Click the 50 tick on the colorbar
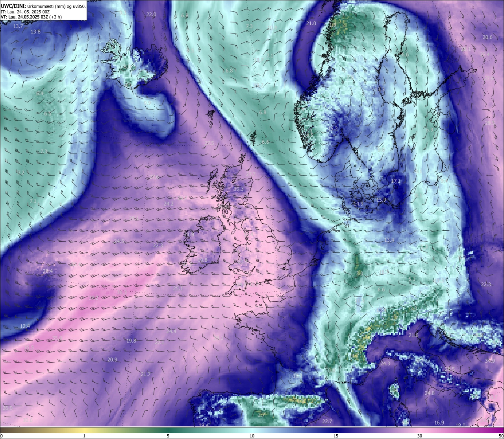The height and width of the screenshot is (439, 504). tap(501, 436)
